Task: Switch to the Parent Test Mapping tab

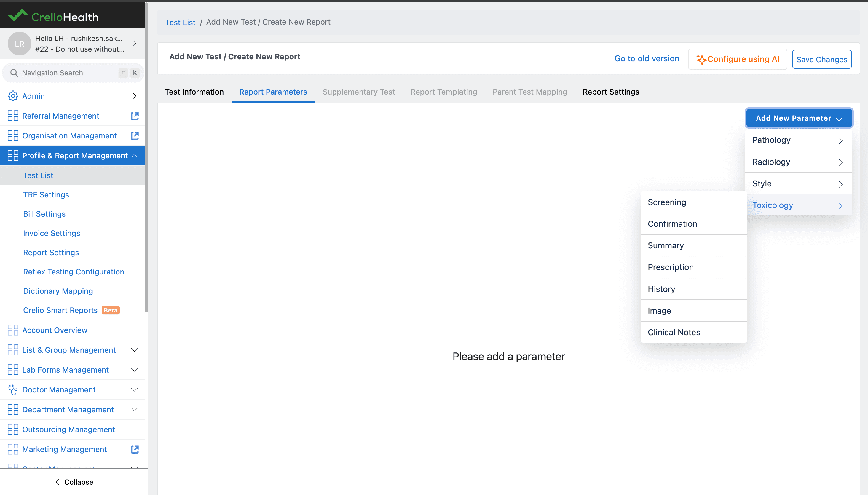Action: click(530, 92)
